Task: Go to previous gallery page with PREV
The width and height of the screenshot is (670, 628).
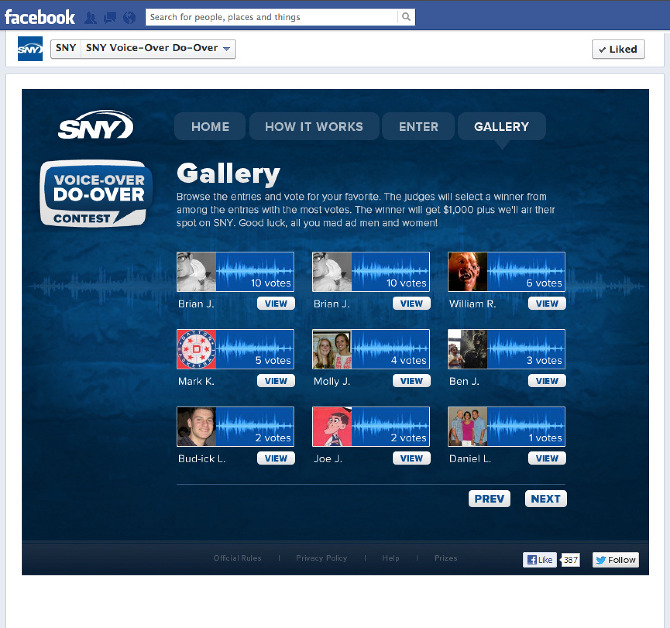Action: pos(489,499)
